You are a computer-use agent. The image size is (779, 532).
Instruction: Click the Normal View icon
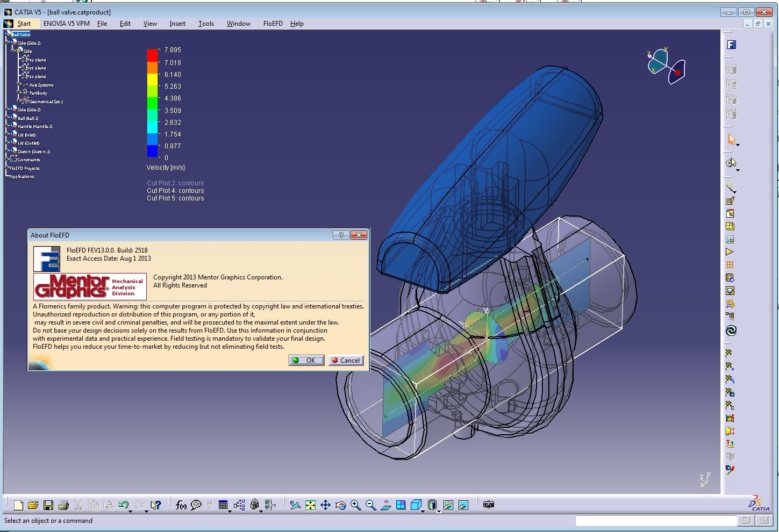pos(386,505)
